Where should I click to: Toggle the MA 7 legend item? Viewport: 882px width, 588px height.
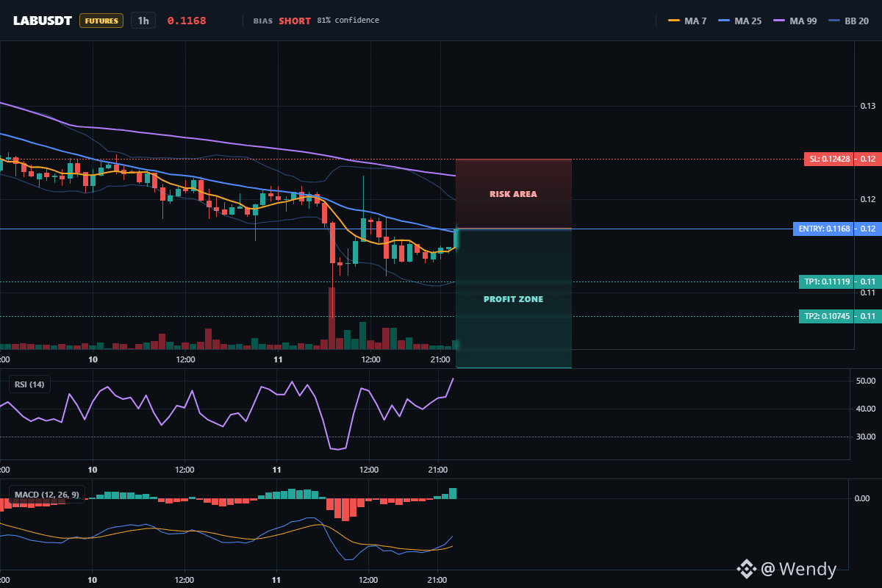tap(687, 21)
